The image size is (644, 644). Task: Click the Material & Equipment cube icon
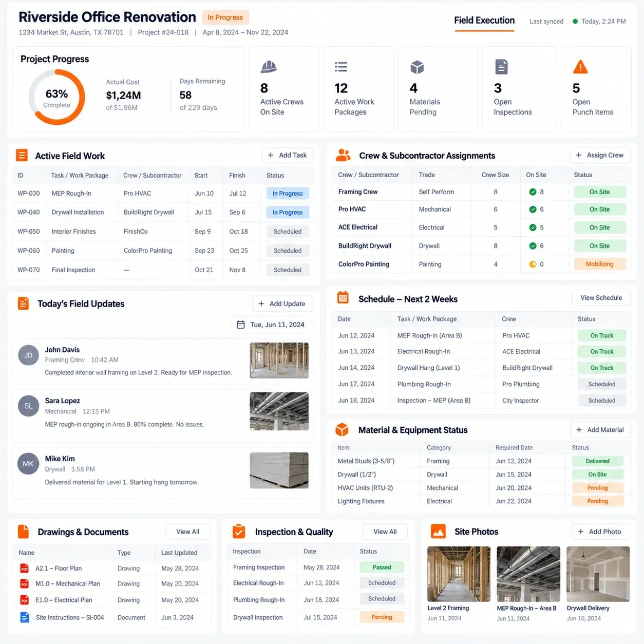[342, 429]
